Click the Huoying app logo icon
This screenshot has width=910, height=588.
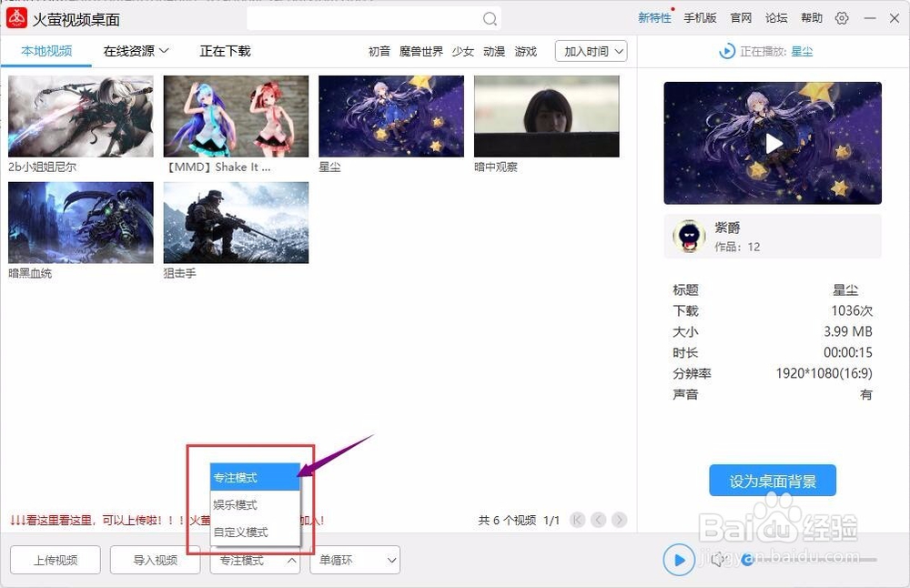coord(16,18)
